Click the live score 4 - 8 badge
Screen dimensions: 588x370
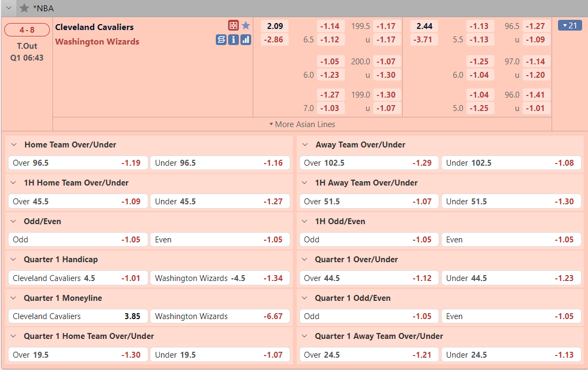point(27,29)
